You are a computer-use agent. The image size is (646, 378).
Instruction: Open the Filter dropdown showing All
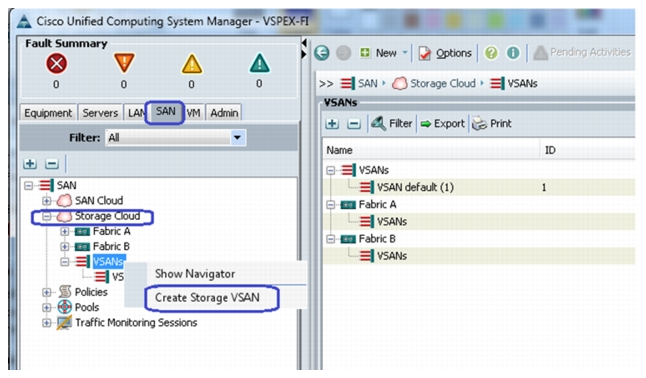(x=176, y=138)
